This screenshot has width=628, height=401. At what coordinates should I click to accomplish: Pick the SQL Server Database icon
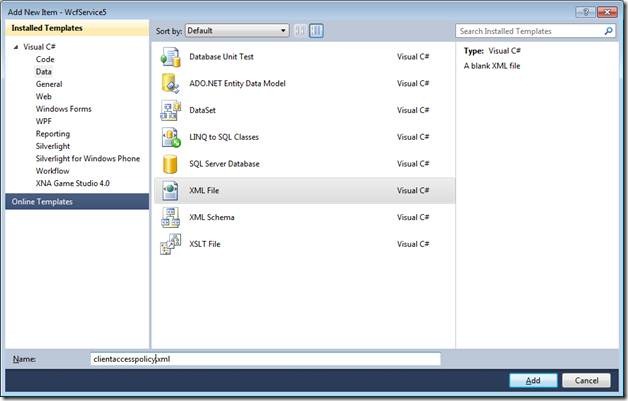[x=170, y=164]
